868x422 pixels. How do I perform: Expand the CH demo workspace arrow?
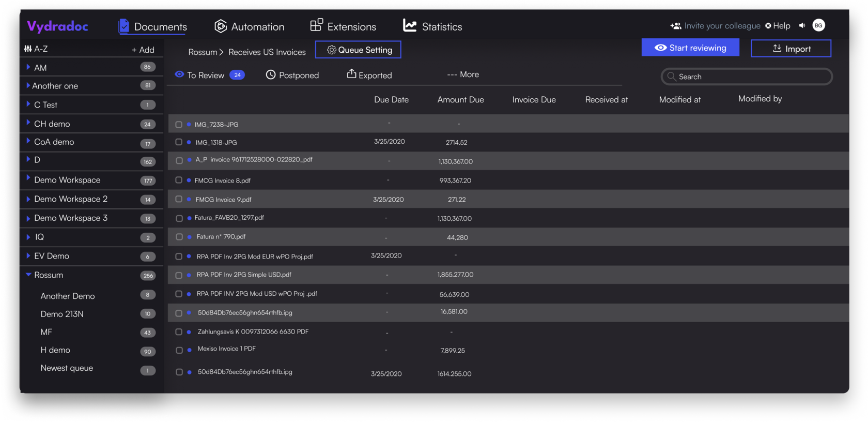tap(28, 123)
